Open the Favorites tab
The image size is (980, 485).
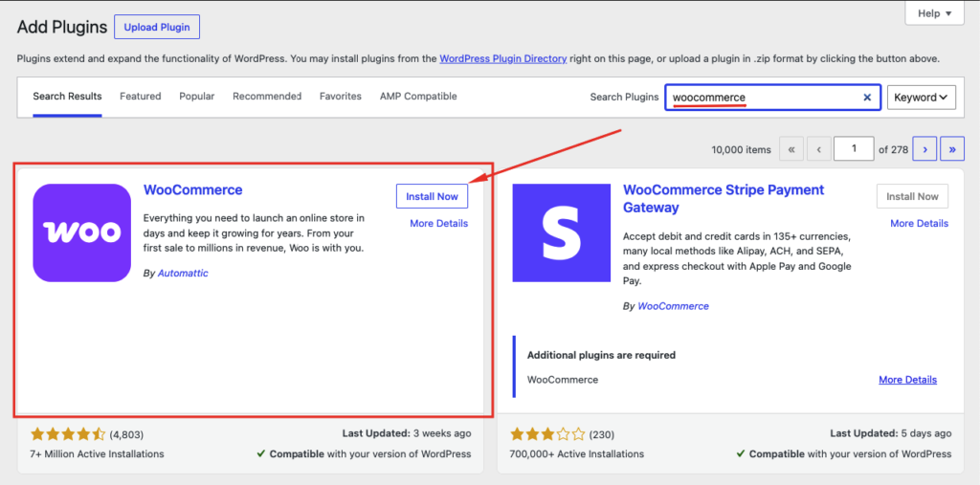click(x=341, y=97)
